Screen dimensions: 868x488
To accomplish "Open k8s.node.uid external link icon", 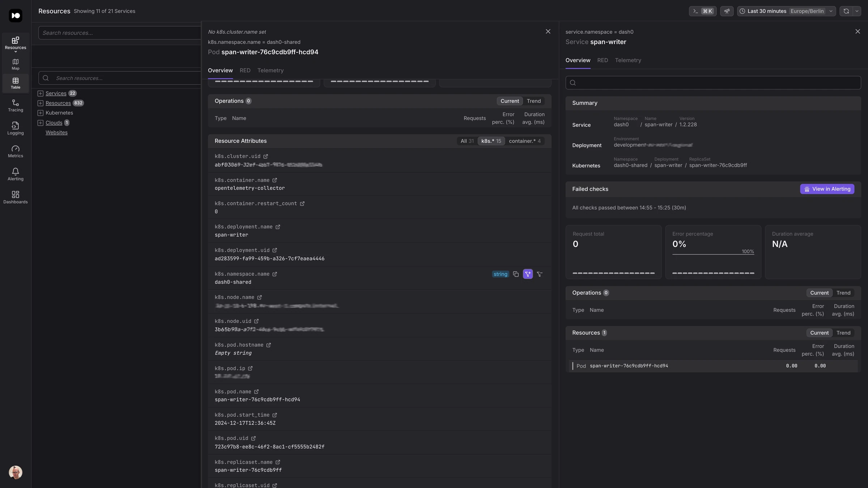I will coord(256,321).
